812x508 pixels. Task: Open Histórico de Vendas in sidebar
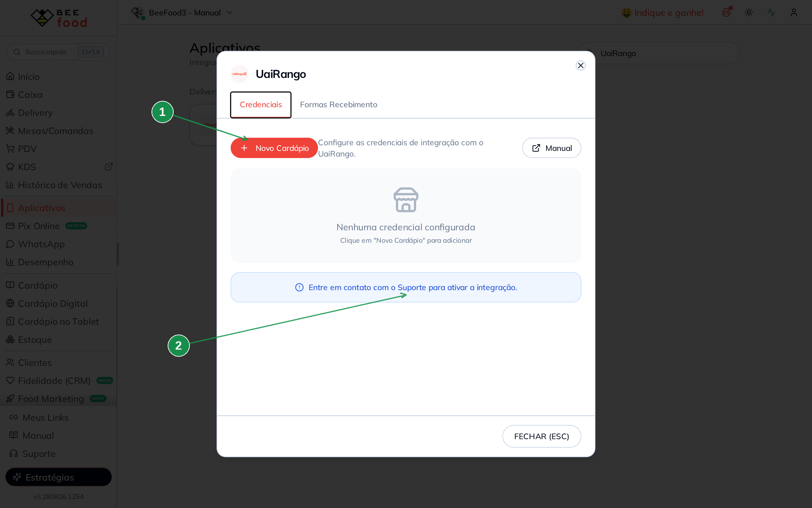click(58, 185)
